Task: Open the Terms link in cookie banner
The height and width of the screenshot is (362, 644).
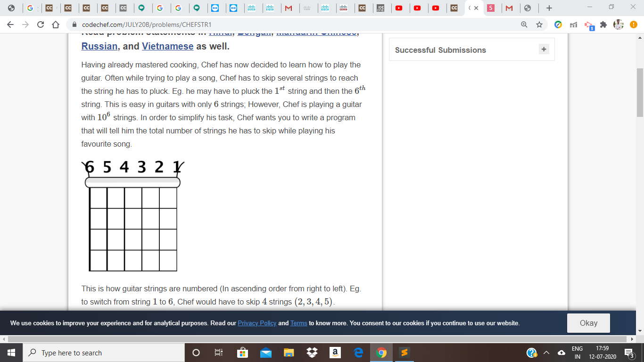Action: click(x=299, y=323)
